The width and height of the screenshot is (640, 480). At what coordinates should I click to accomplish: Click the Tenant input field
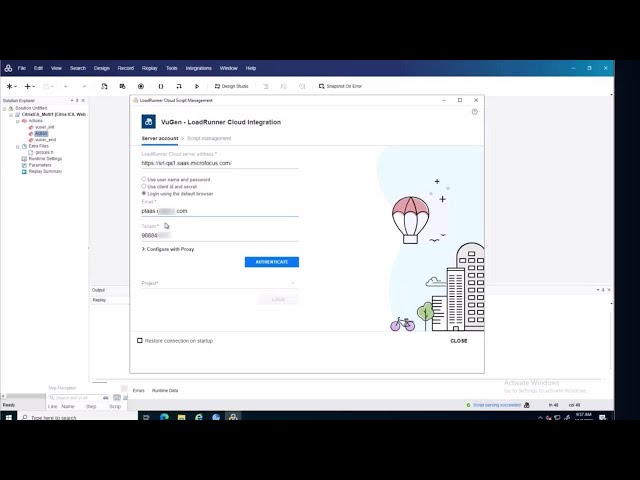coord(220,236)
